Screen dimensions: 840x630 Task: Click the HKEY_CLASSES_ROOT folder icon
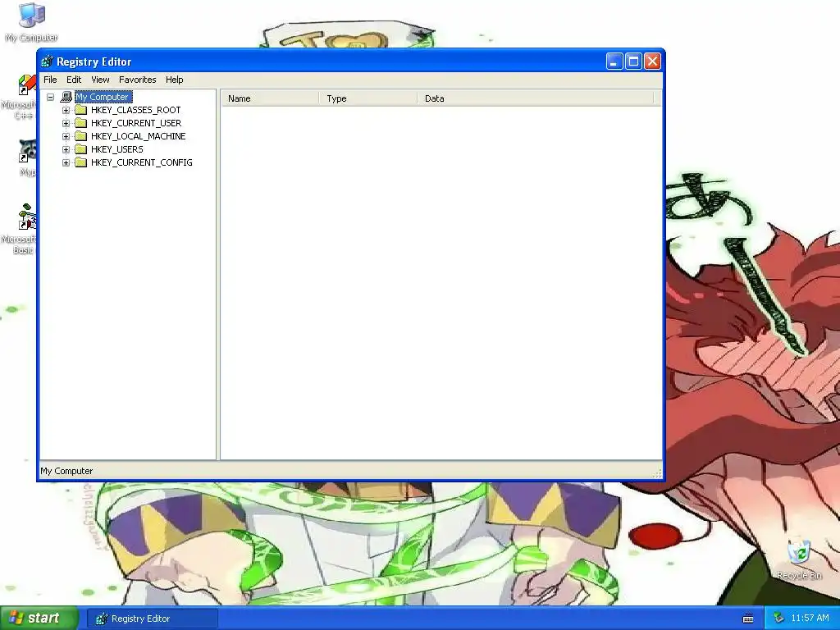pos(81,110)
